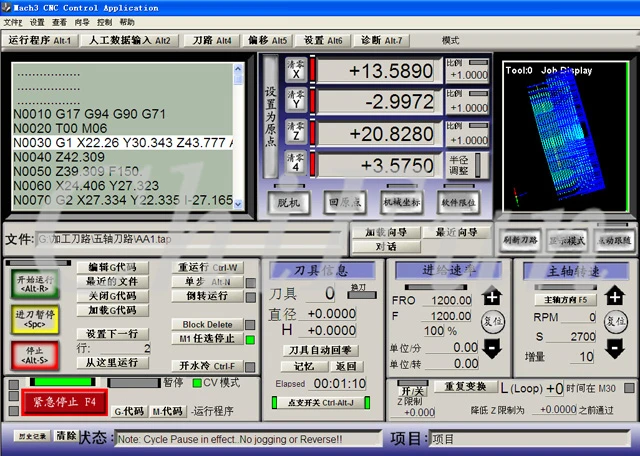Open the 向导 wizards menu

(82, 22)
